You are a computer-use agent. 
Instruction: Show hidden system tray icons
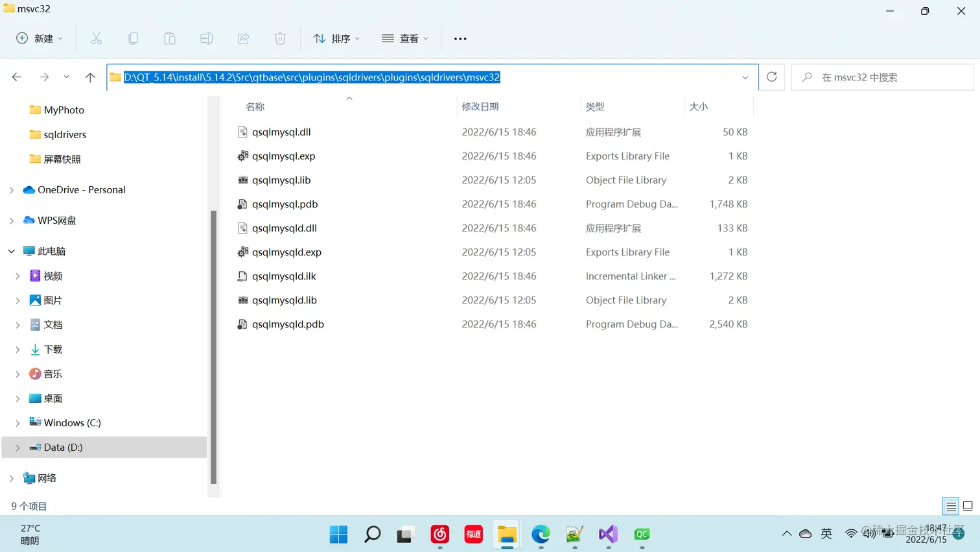pyautogui.click(x=787, y=533)
